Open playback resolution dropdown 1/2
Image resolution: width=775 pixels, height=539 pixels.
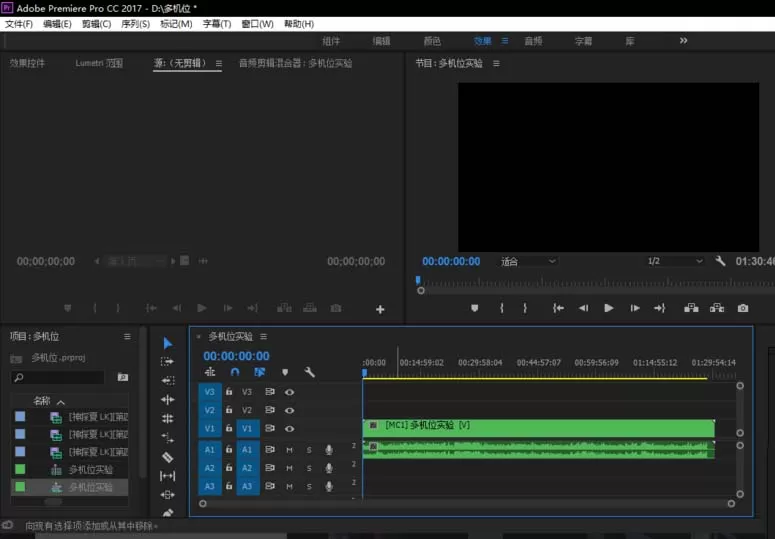(x=675, y=261)
